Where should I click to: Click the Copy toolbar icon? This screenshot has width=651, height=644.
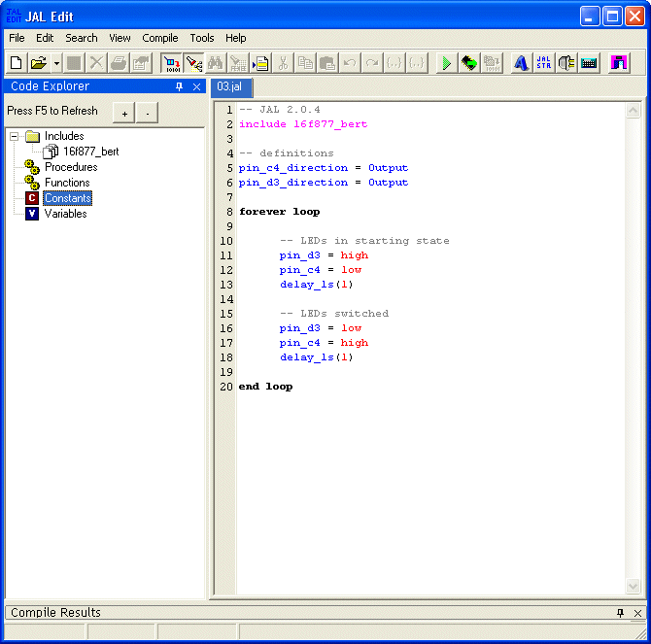[x=305, y=63]
